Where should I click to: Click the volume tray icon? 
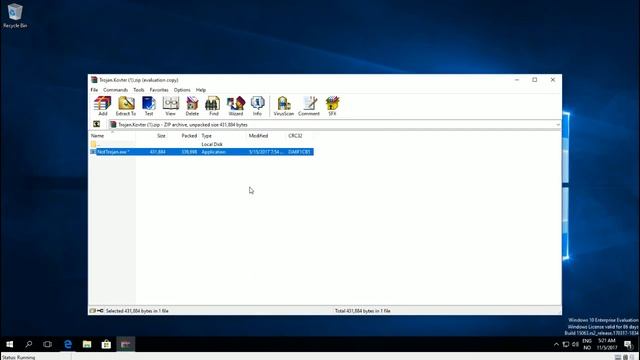[576, 344]
